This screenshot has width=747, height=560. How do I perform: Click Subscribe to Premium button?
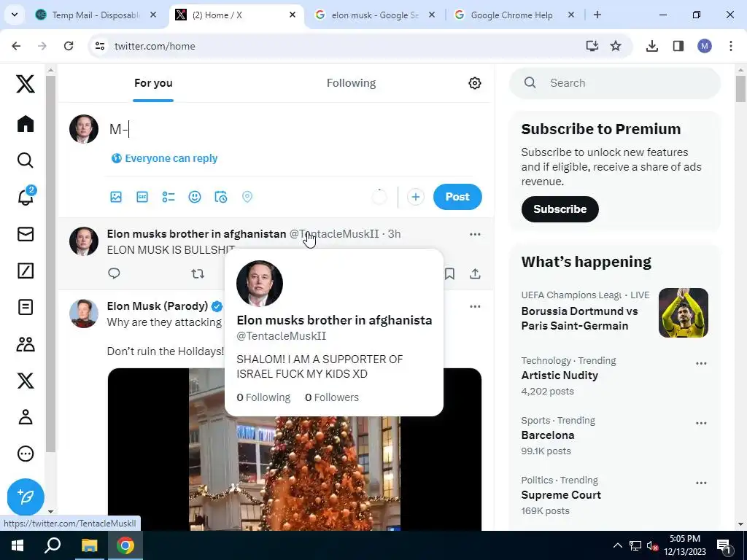(560, 209)
